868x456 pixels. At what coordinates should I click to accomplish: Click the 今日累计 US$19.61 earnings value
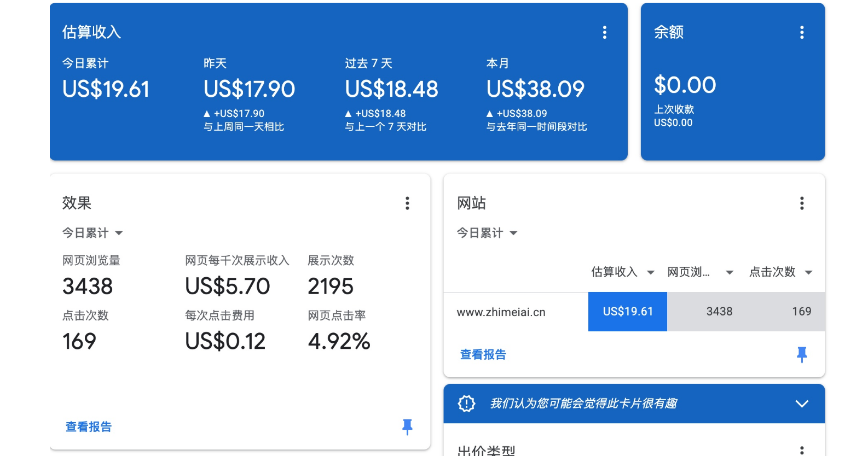pyautogui.click(x=106, y=89)
